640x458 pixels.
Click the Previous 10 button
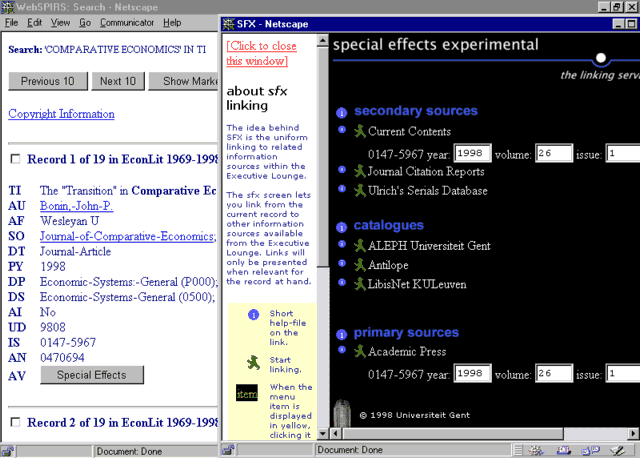(x=48, y=81)
